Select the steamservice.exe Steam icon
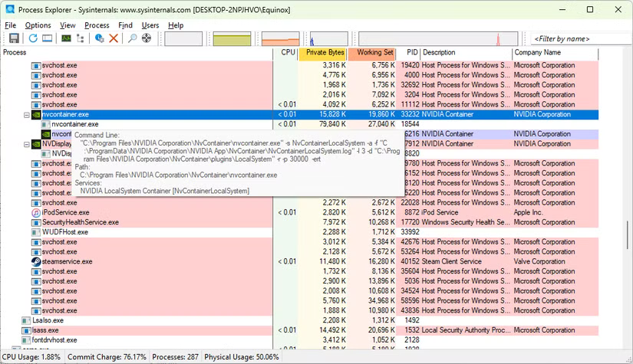633x364 pixels. coord(35,261)
